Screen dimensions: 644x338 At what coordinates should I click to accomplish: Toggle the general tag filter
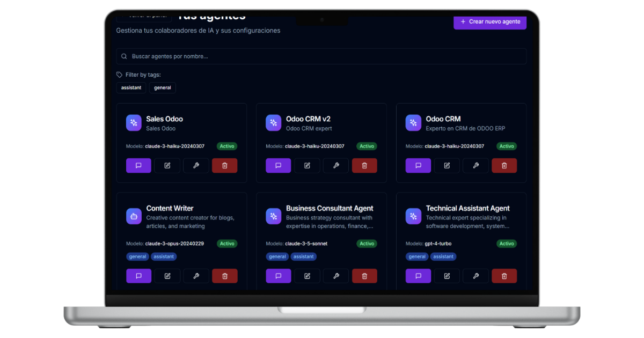(x=162, y=87)
